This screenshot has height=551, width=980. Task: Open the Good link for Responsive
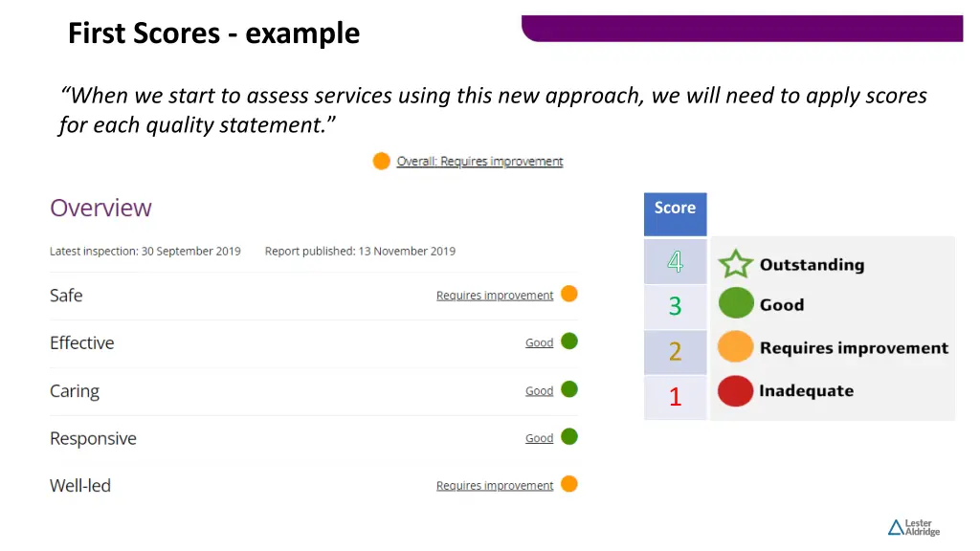tap(540, 438)
